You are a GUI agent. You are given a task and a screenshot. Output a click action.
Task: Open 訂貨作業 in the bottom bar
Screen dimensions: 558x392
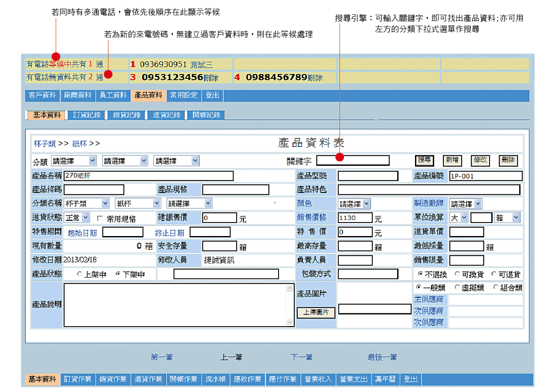pyautogui.click(x=78, y=379)
